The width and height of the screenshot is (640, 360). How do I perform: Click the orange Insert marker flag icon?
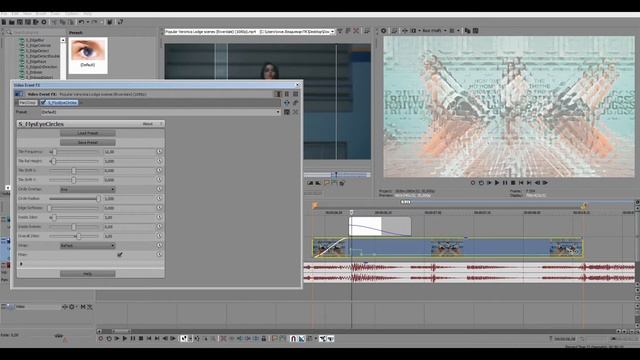click(274, 339)
